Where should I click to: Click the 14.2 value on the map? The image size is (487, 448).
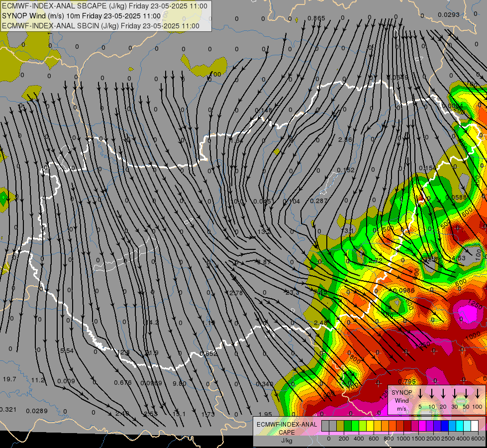[x=152, y=323]
